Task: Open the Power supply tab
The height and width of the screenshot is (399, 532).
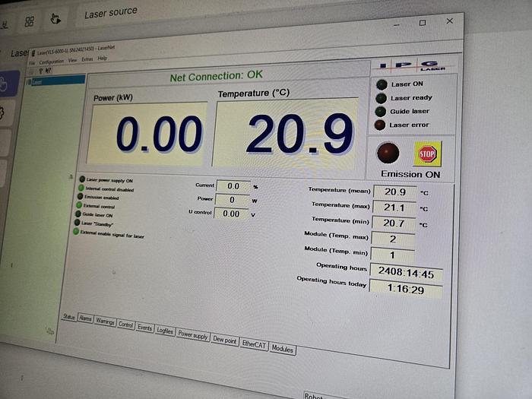Action: 193,336
